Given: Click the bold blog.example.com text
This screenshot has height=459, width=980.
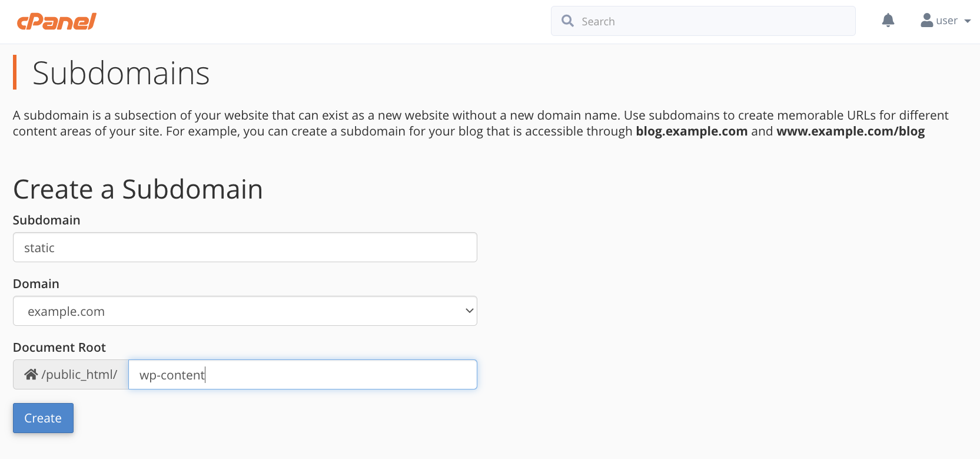Looking at the screenshot, I should 691,131.
